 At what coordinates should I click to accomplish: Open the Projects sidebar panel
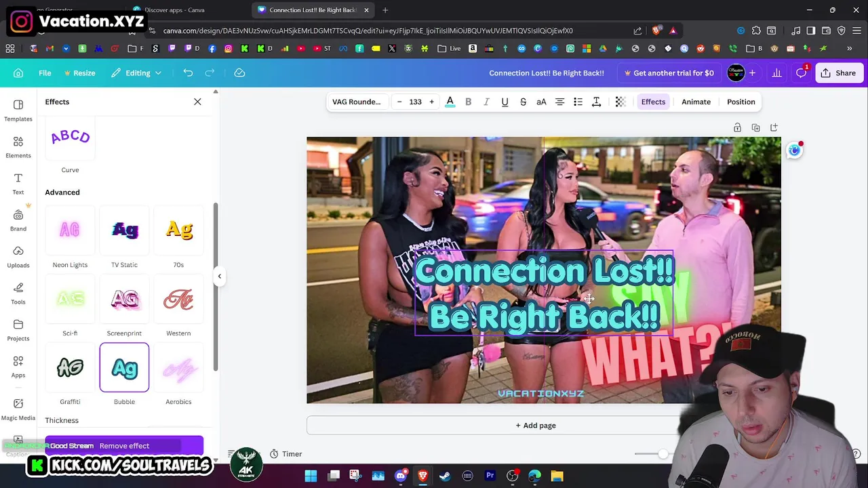coord(18,329)
